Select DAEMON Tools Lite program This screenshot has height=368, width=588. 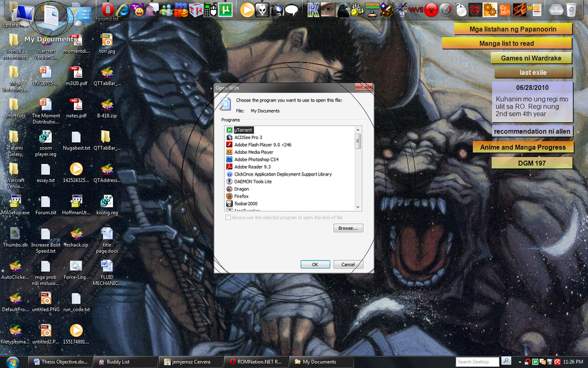point(253,181)
